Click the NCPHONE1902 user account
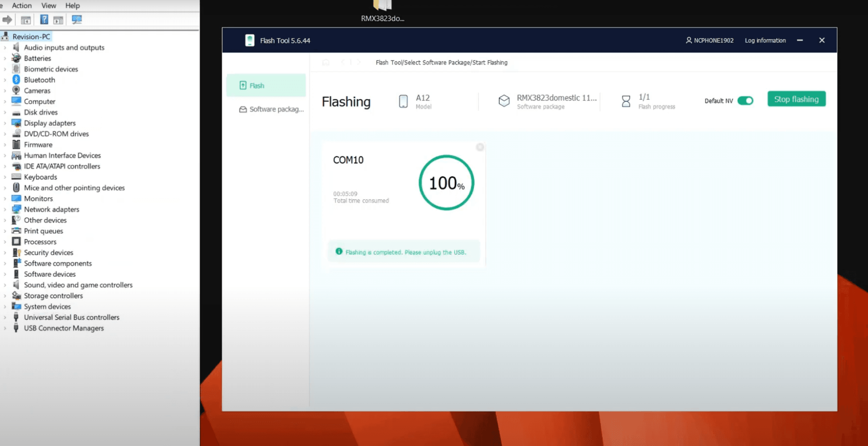Image resolution: width=868 pixels, height=446 pixels. click(709, 41)
